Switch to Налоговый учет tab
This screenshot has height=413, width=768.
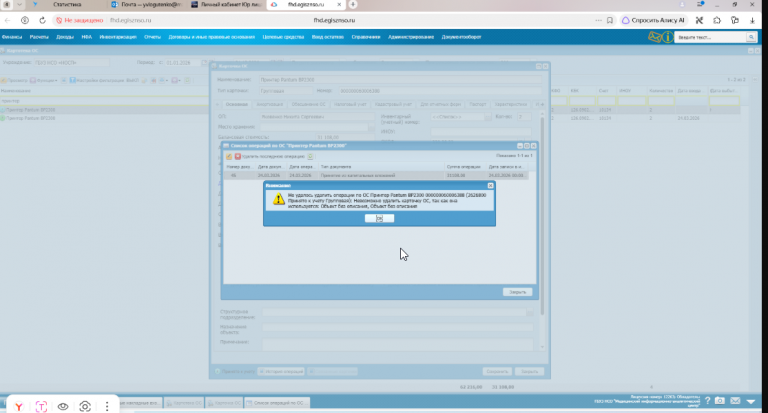350,104
